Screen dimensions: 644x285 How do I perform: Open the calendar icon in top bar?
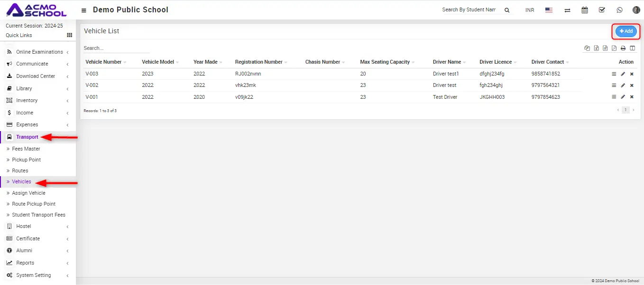(585, 10)
